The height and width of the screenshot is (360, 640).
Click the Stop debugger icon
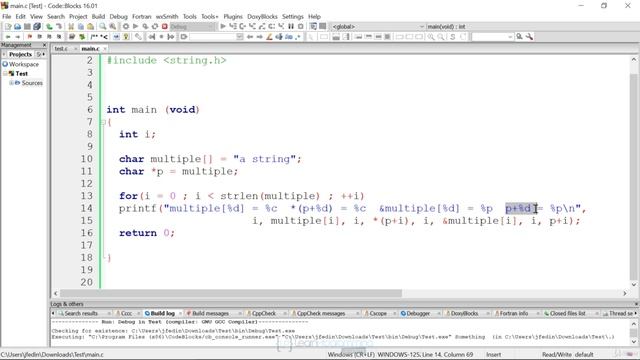(301, 27)
